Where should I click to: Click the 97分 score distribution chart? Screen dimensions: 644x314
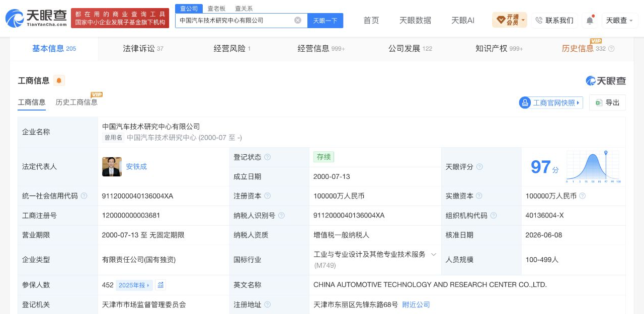(593, 167)
